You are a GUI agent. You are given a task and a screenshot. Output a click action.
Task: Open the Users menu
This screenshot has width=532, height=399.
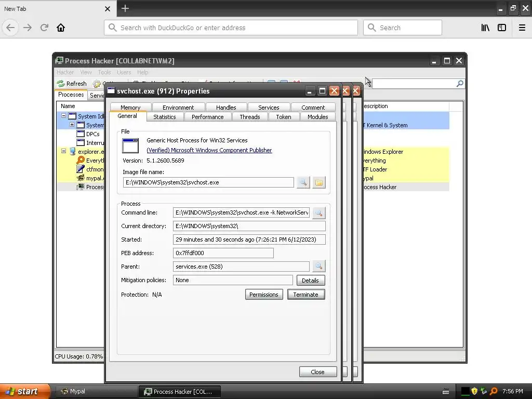point(124,72)
